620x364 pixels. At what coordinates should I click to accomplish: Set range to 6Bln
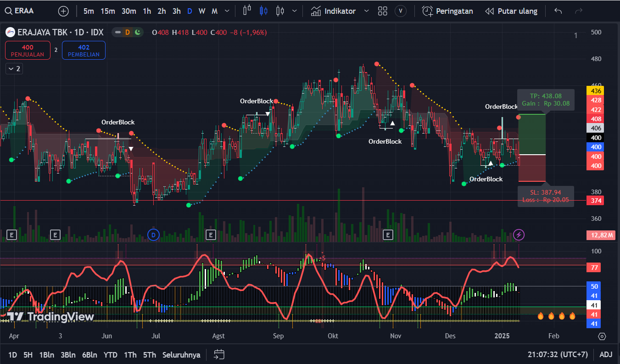click(89, 355)
